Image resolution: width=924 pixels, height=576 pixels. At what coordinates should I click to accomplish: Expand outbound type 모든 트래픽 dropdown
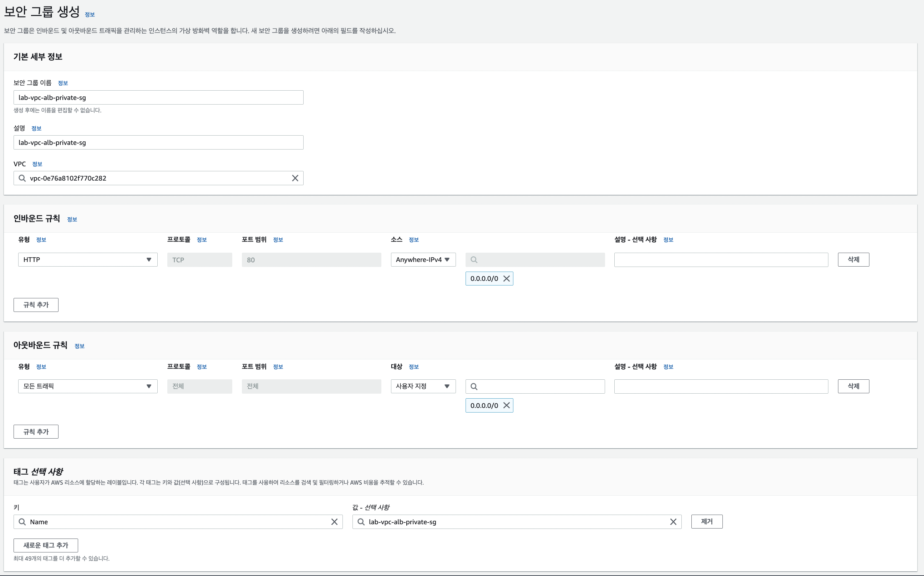coord(87,386)
